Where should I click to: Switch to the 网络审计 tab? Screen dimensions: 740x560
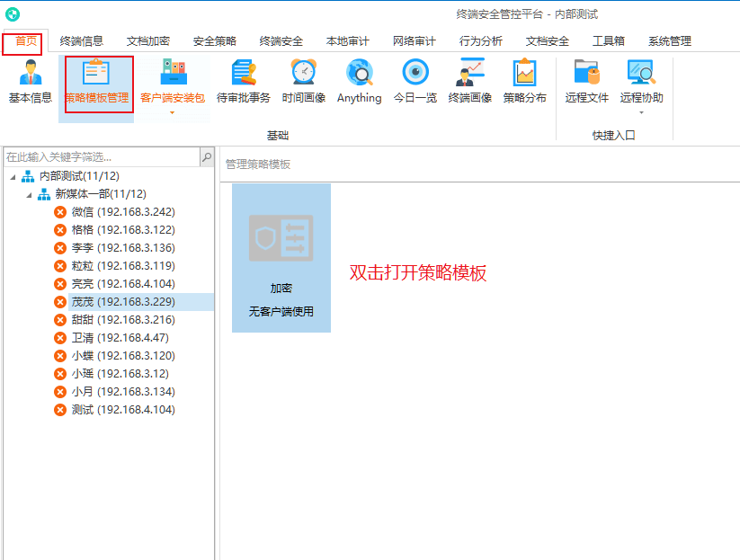[415, 41]
